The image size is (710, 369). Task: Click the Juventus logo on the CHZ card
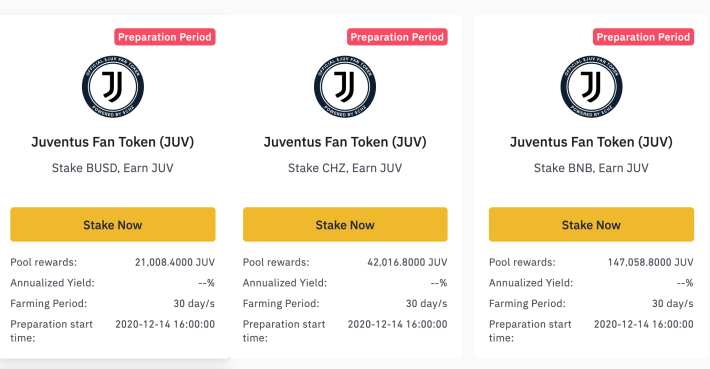(x=345, y=86)
